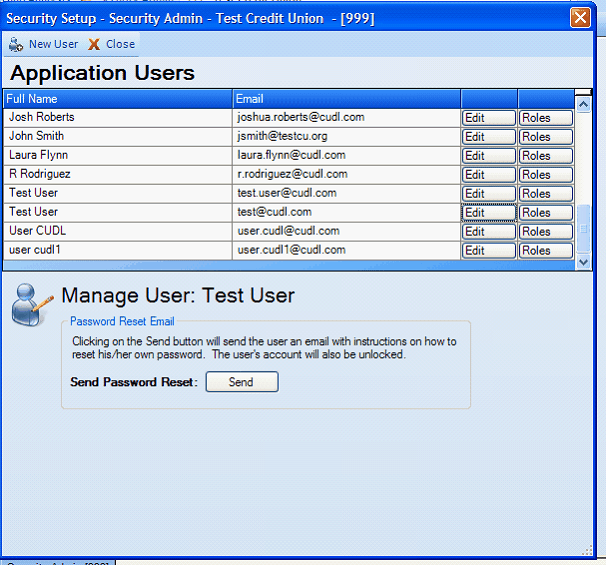
Task: Click the r.rodriguez@cudl.com email cell
Action: tap(346, 175)
